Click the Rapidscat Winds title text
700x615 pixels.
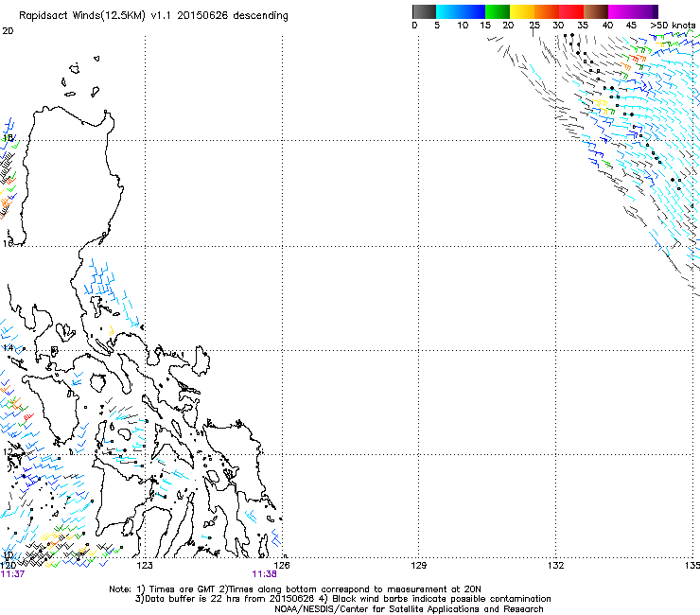(153, 16)
